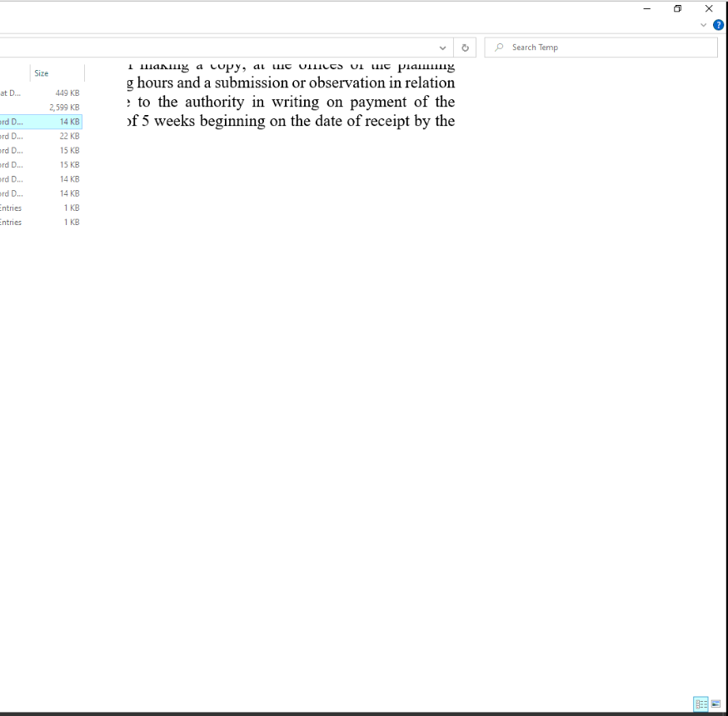The width and height of the screenshot is (728, 716).
Task: Open Help via the question mark icon
Action: 718,25
